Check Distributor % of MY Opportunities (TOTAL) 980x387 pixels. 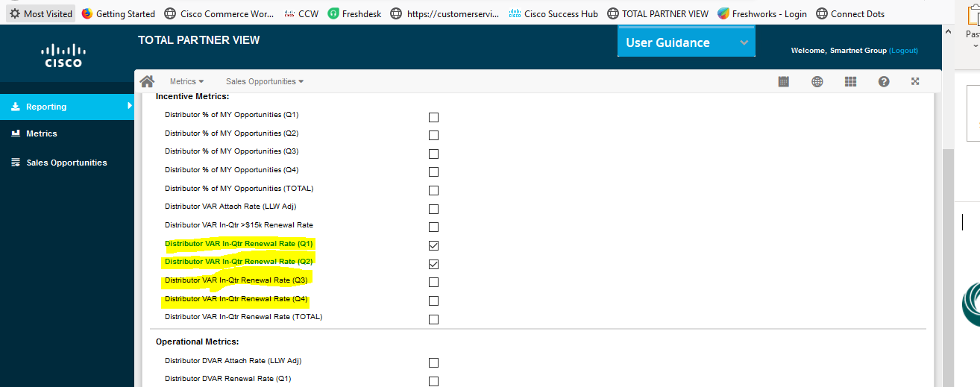point(433,190)
